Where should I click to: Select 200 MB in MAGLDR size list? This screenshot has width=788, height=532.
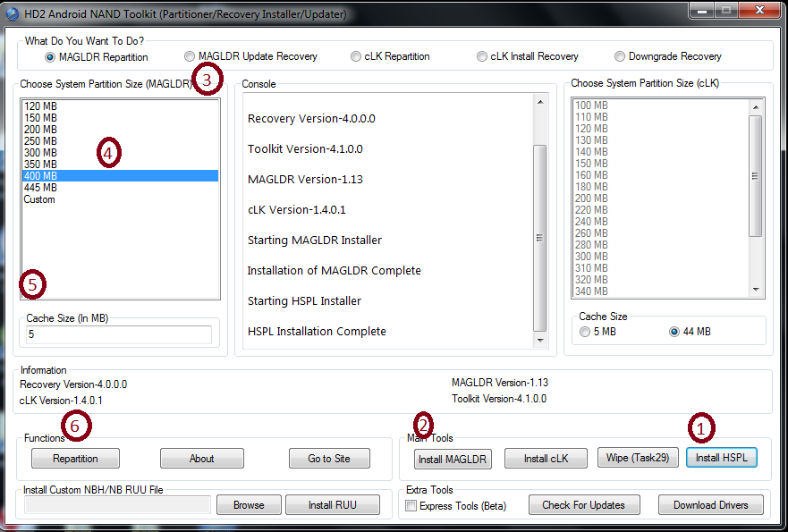(120, 129)
